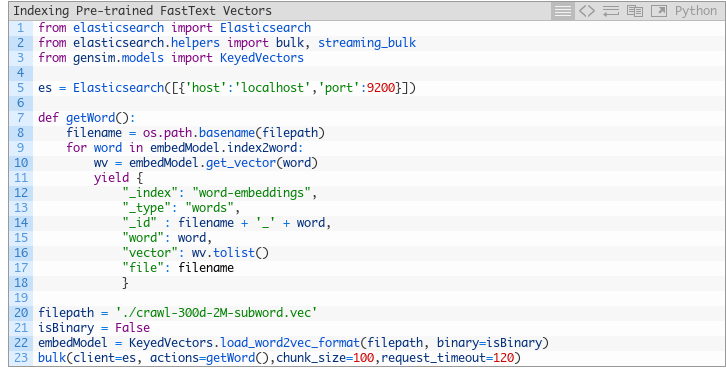Viewport: 726px width, 370px height.
Task: Click 'elasticsearch.helpers' module name on line 2
Action: [x=146, y=43]
